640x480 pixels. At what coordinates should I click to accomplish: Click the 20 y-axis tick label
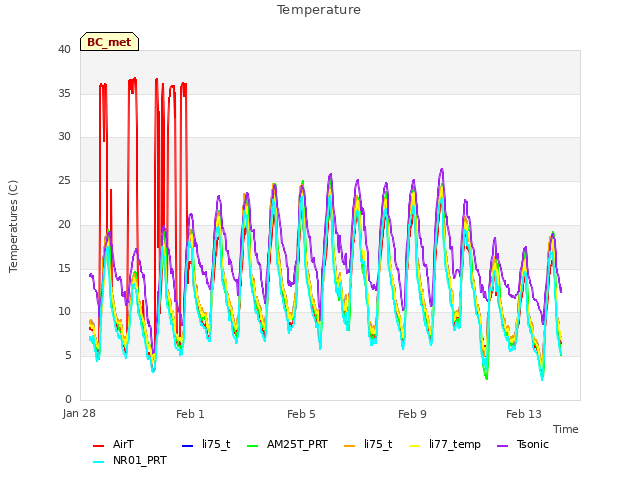64,224
